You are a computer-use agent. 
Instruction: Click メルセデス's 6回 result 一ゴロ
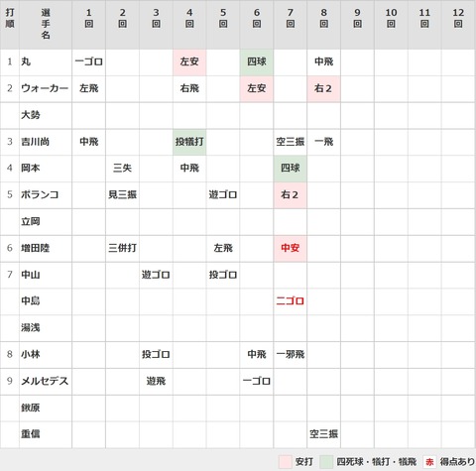point(257,381)
